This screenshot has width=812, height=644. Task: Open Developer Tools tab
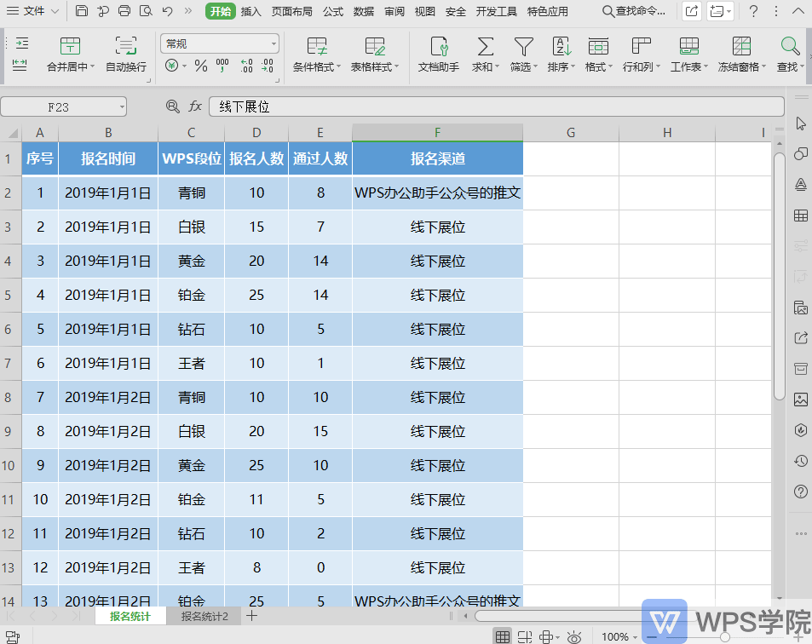[496, 11]
